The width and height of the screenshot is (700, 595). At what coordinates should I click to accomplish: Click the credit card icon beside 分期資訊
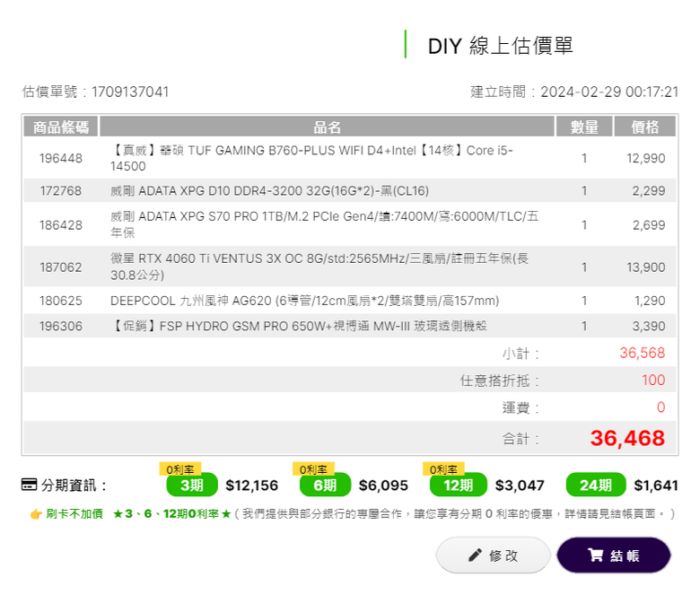point(30,485)
